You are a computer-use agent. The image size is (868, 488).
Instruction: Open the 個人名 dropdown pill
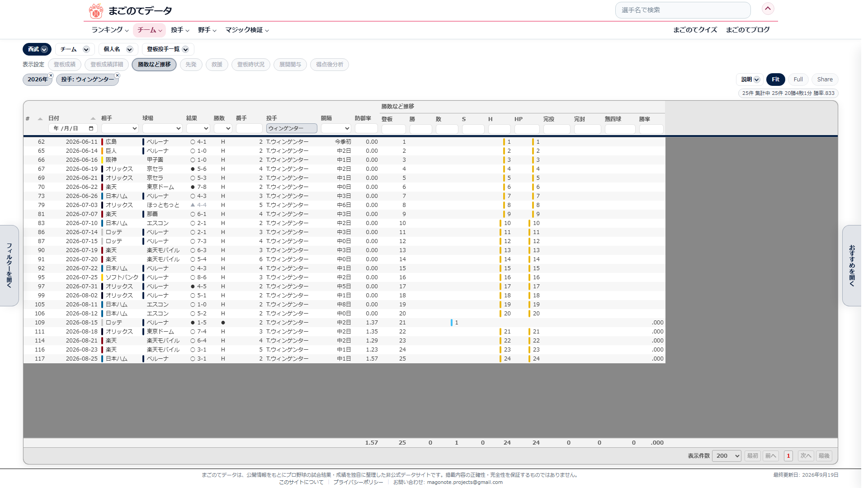click(118, 49)
